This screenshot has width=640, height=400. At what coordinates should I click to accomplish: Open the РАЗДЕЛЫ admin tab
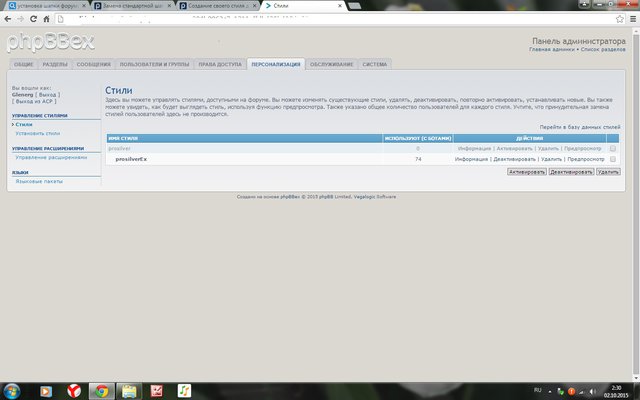click(55, 64)
